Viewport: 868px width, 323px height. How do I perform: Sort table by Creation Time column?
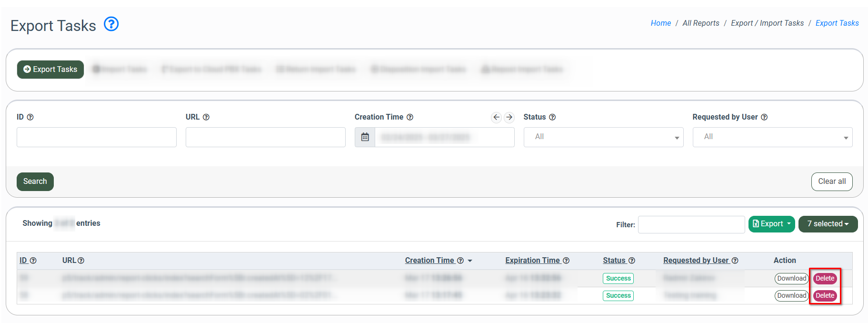coord(429,261)
